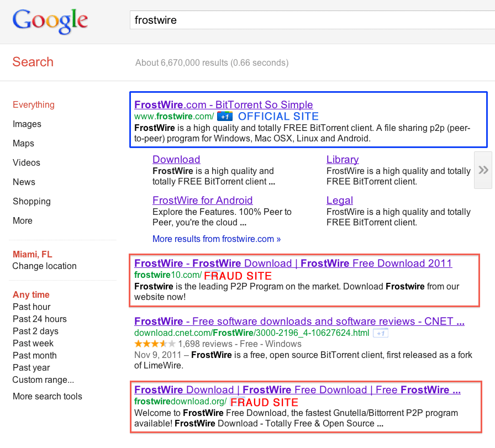495x448 pixels.
Task: Click More results from frostwire.com
Action: click(217, 239)
